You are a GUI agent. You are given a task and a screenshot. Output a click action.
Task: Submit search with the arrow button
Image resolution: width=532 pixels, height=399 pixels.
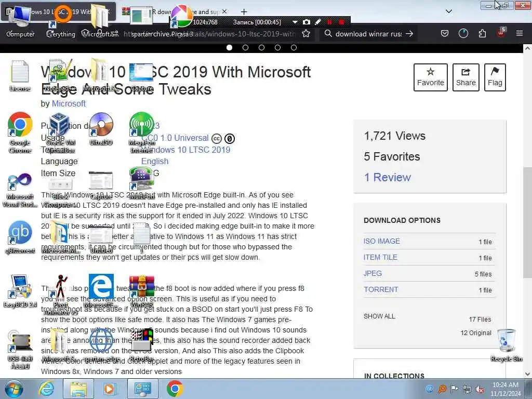pyautogui.click(x=409, y=34)
